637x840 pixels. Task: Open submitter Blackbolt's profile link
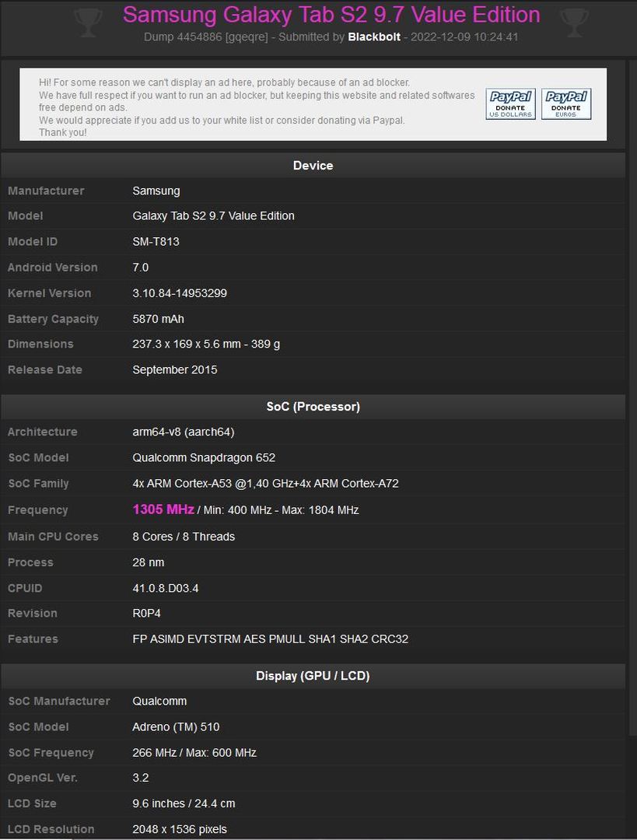(x=374, y=37)
